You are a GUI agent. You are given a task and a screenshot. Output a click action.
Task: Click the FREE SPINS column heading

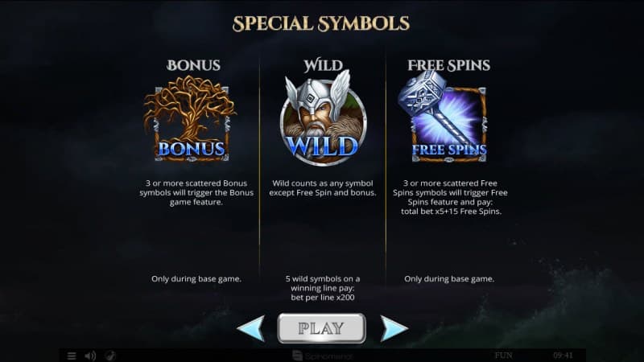coord(449,65)
